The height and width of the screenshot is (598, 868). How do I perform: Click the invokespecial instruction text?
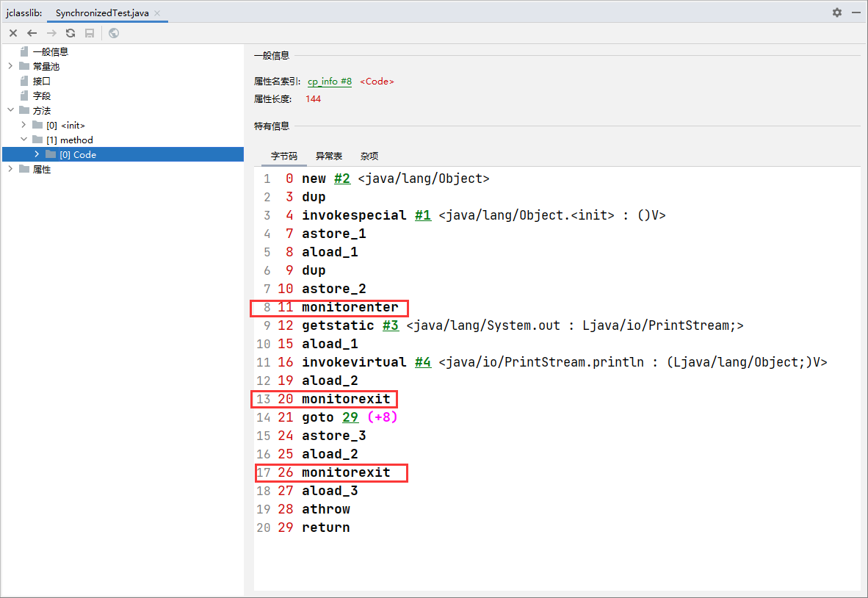(x=354, y=215)
